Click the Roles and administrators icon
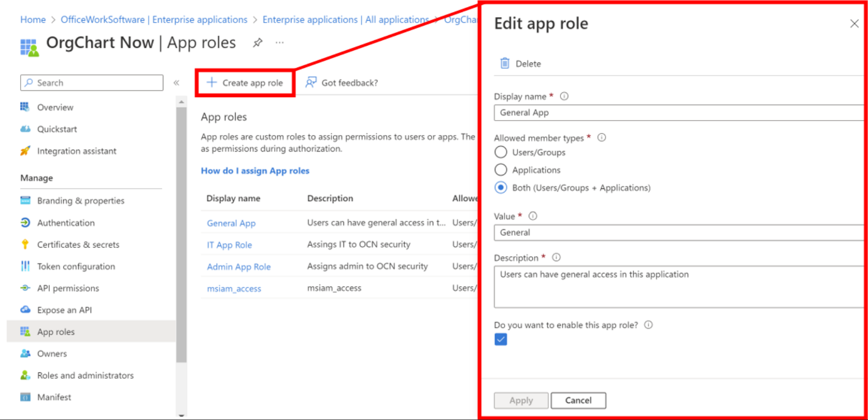The width and height of the screenshot is (868, 420). (x=25, y=375)
